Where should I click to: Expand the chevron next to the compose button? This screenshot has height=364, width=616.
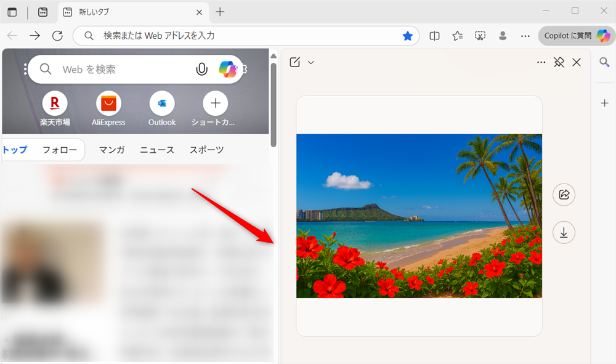[311, 62]
